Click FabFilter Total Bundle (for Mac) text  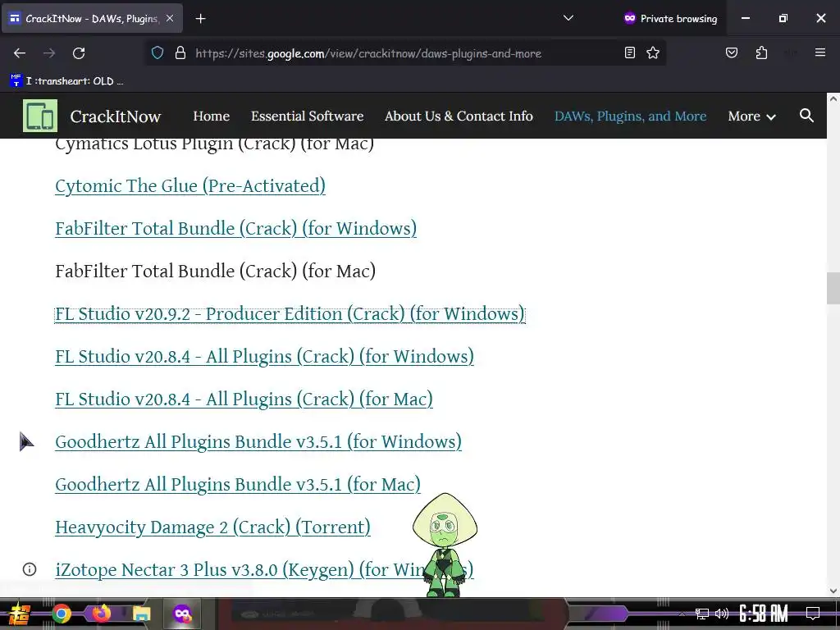tap(216, 271)
